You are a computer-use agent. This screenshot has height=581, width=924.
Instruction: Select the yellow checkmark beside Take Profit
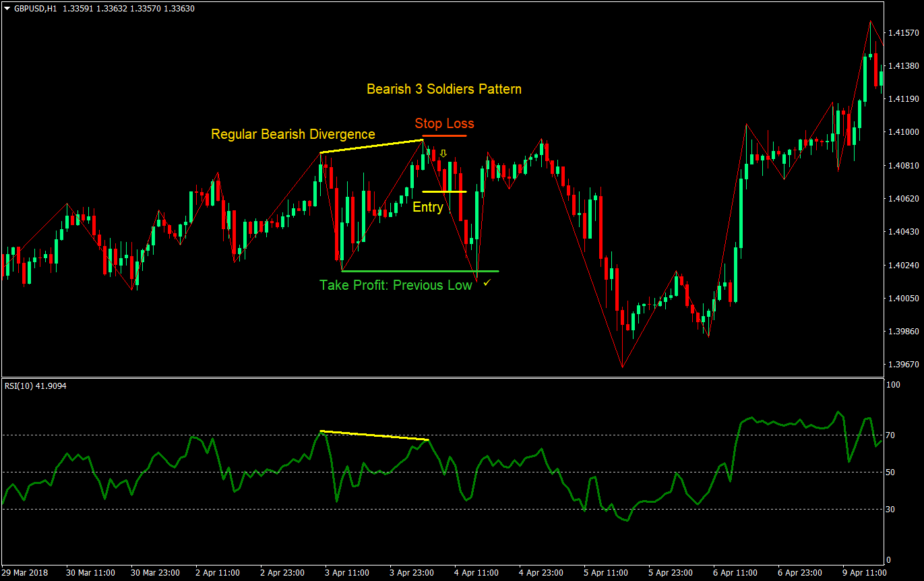click(x=487, y=284)
